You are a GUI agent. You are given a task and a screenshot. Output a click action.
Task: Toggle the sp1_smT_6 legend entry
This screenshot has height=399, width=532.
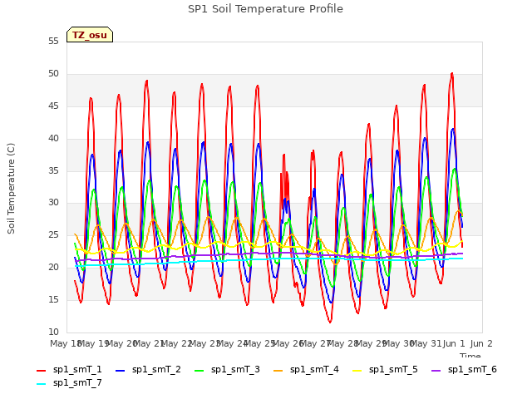pyautogui.click(x=464, y=369)
